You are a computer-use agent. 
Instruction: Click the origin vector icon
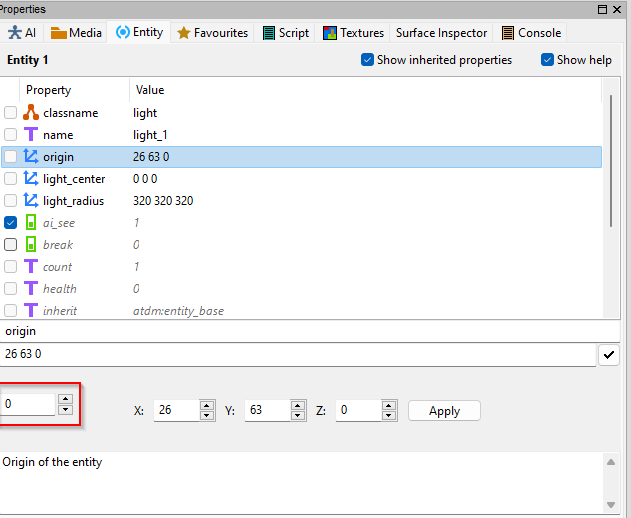30,157
